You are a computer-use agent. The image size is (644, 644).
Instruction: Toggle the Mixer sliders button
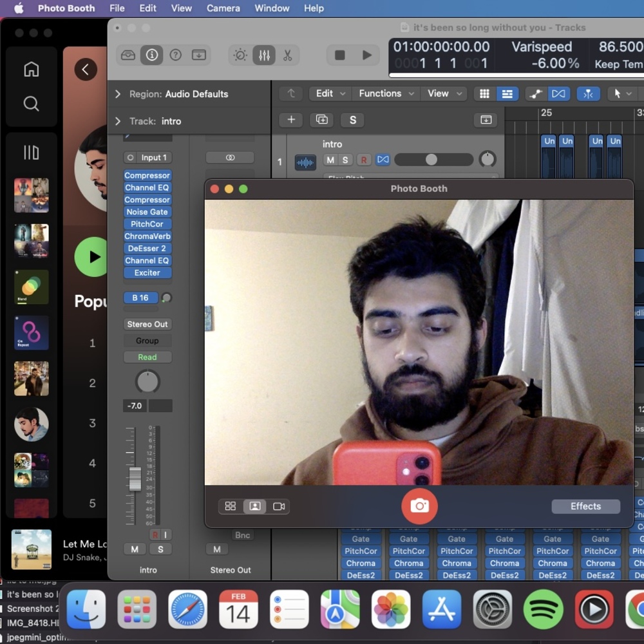(x=264, y=55)
